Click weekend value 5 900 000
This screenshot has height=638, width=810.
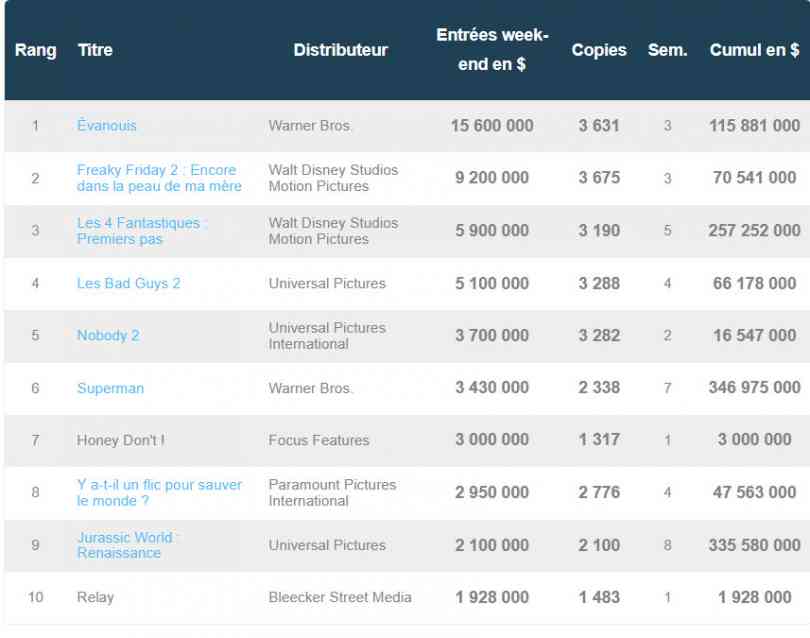click(492, 230)
